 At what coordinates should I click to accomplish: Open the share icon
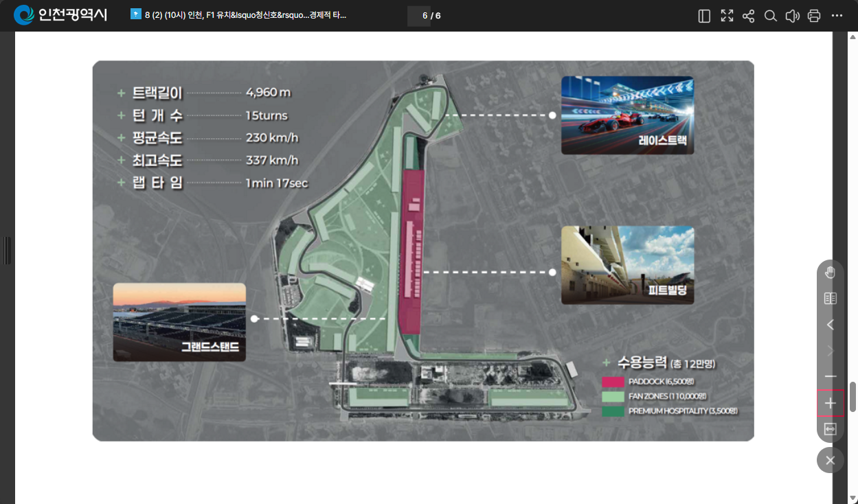coord(749,16)
